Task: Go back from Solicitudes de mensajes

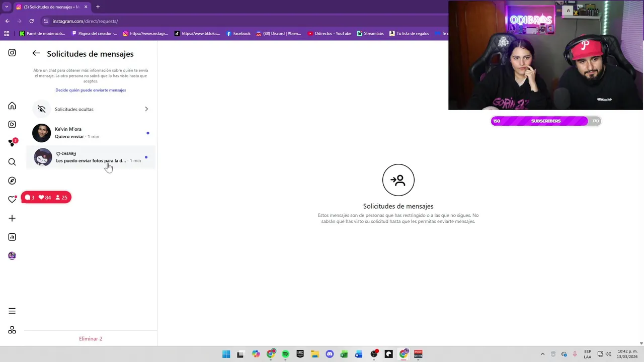Action: (36, 53)
